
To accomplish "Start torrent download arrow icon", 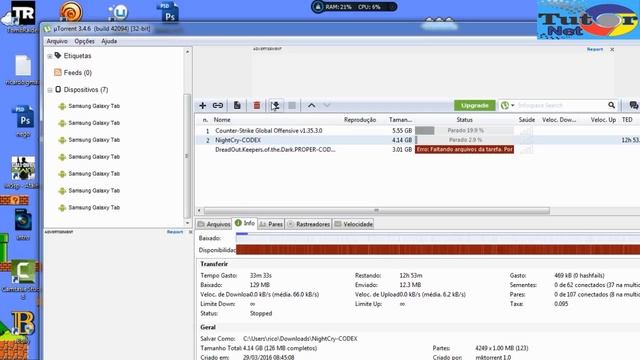I will click(x=276, y=105).
